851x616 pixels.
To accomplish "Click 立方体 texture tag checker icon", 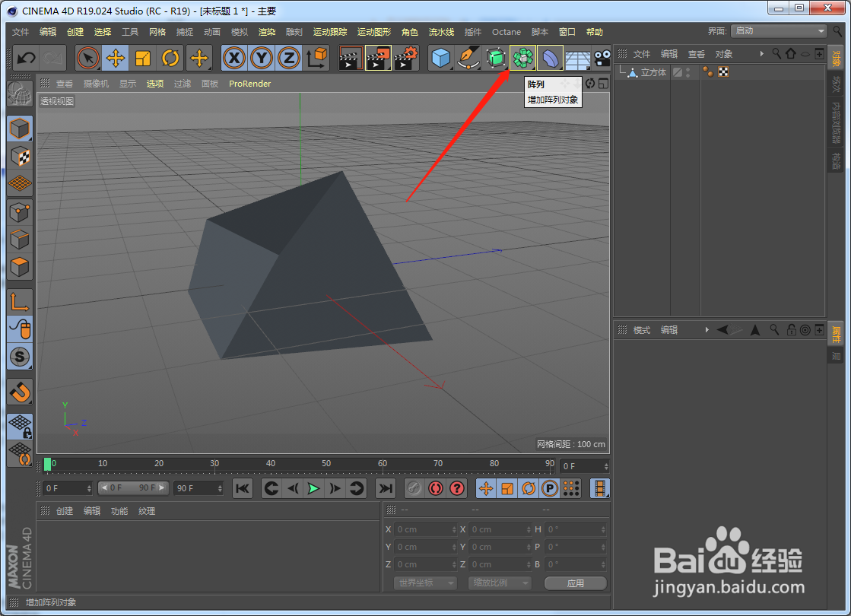I will (723, 71).
